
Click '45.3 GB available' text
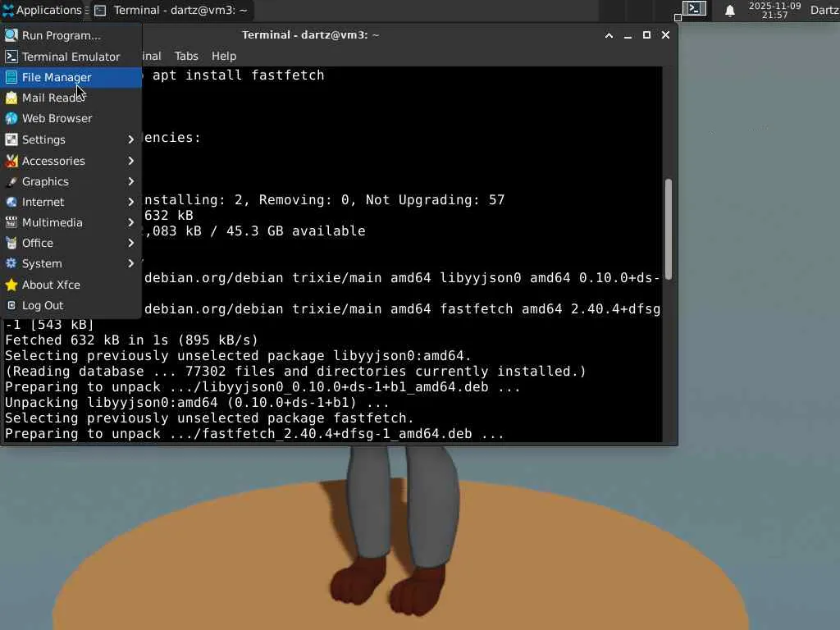(295, 231)
